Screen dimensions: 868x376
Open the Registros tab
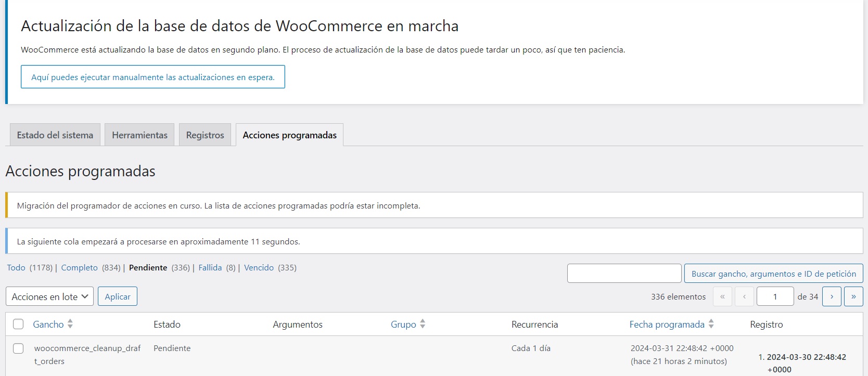coord(205,135)
